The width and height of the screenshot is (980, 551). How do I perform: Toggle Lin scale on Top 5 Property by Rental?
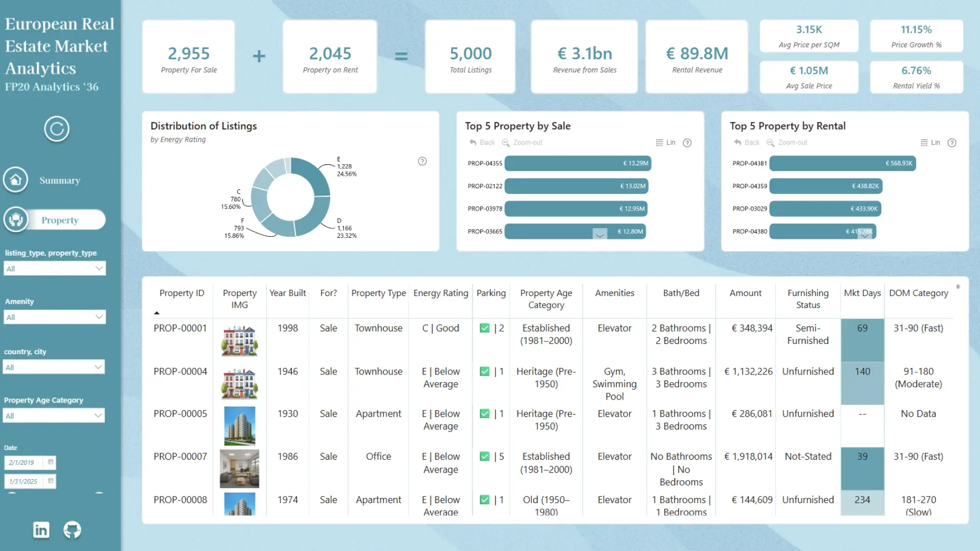(x=930, y=143)
